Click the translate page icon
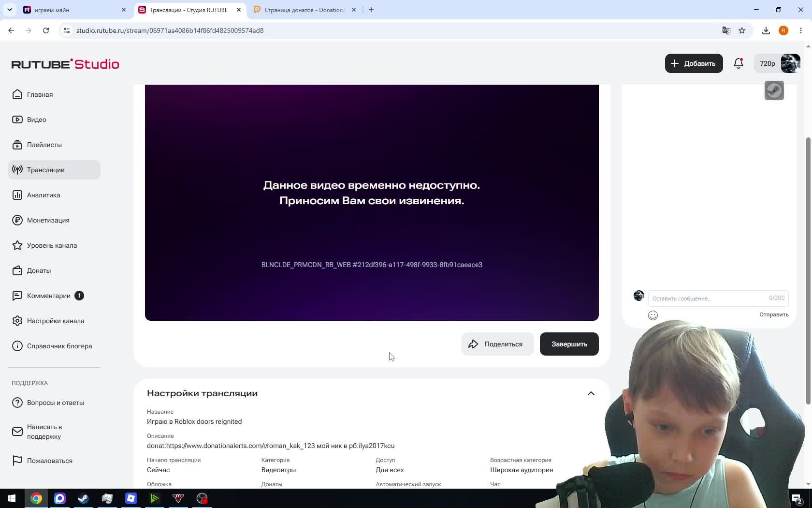The image size is (812, 508). pyautogui.click(x=726, y=30)
